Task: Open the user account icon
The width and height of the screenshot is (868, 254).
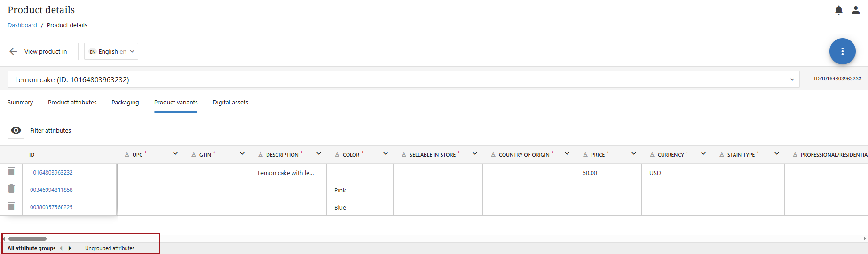Action: click(855, 10)
